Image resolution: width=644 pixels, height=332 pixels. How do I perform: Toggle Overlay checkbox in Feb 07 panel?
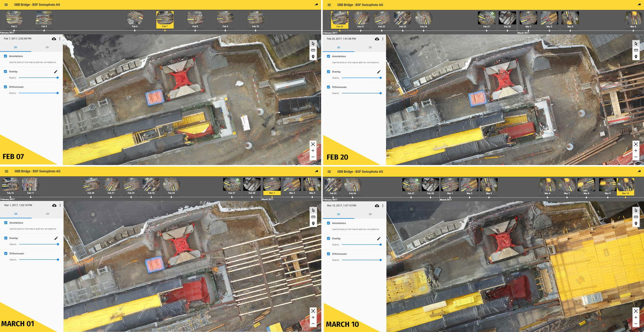tap(5, 71)
